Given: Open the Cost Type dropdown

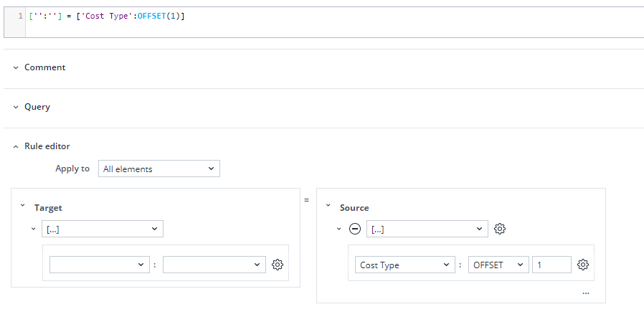Looking at the screenshot, I should (x=404, y=265).
